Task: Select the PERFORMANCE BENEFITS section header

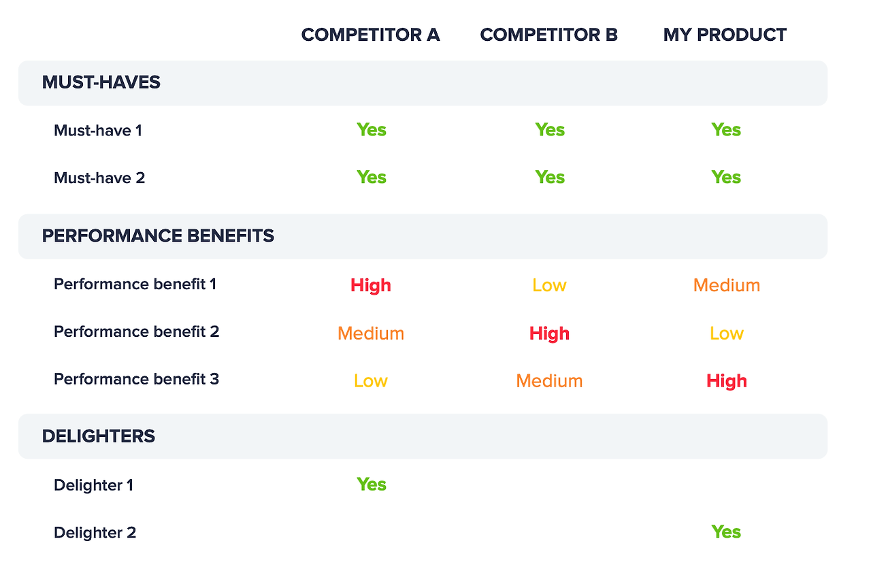Action: click(x=423, y=236)
